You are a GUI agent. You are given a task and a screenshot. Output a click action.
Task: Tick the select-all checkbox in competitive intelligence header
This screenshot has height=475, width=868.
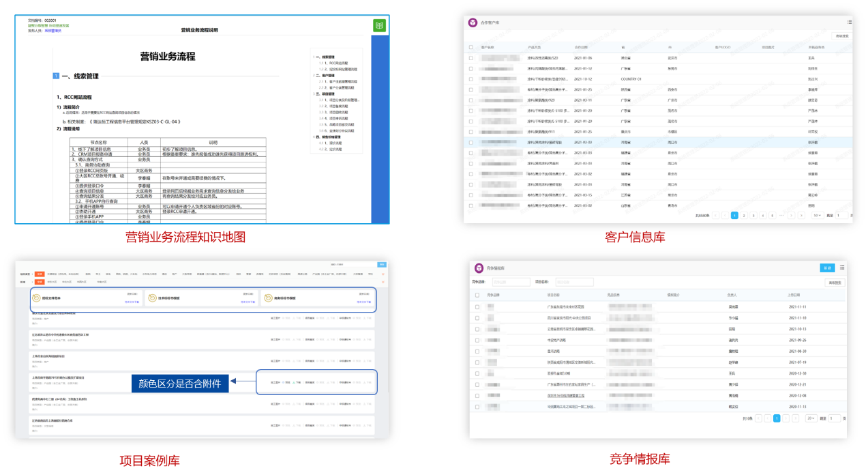[477, 296]
